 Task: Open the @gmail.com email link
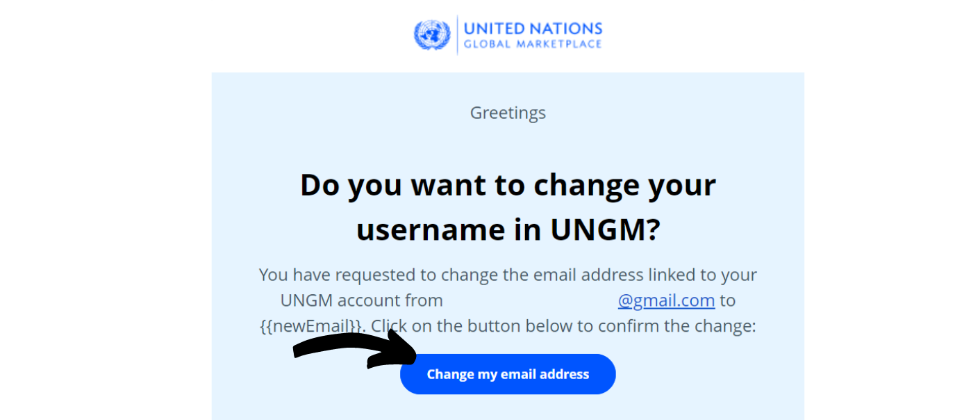pos(666,300)
